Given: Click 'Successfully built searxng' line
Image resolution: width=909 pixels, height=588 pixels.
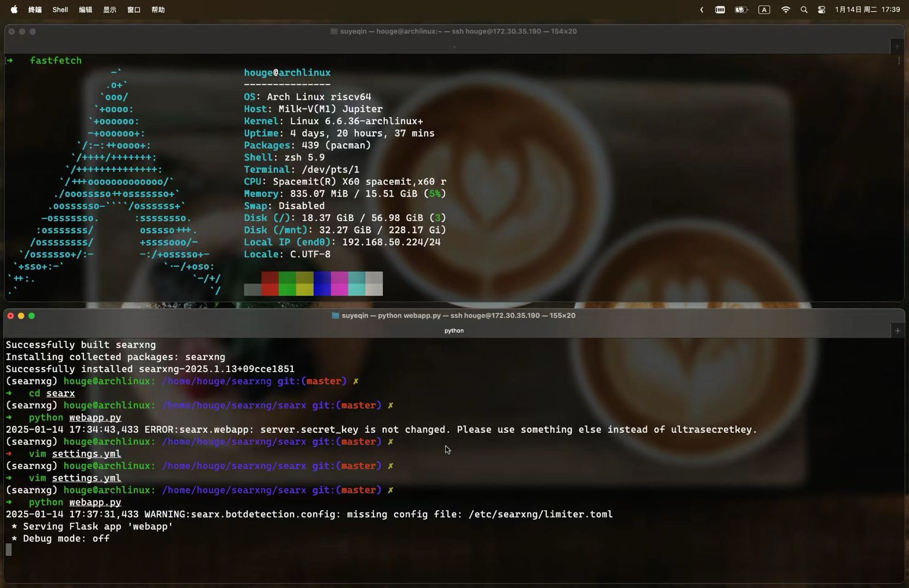Looking at the screenshot, I should 81,345.
